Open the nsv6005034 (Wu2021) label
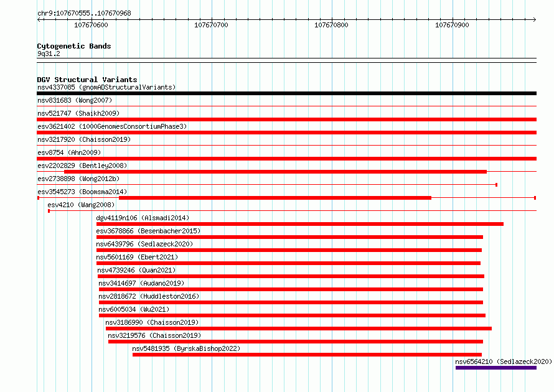 tap(134, 309)
